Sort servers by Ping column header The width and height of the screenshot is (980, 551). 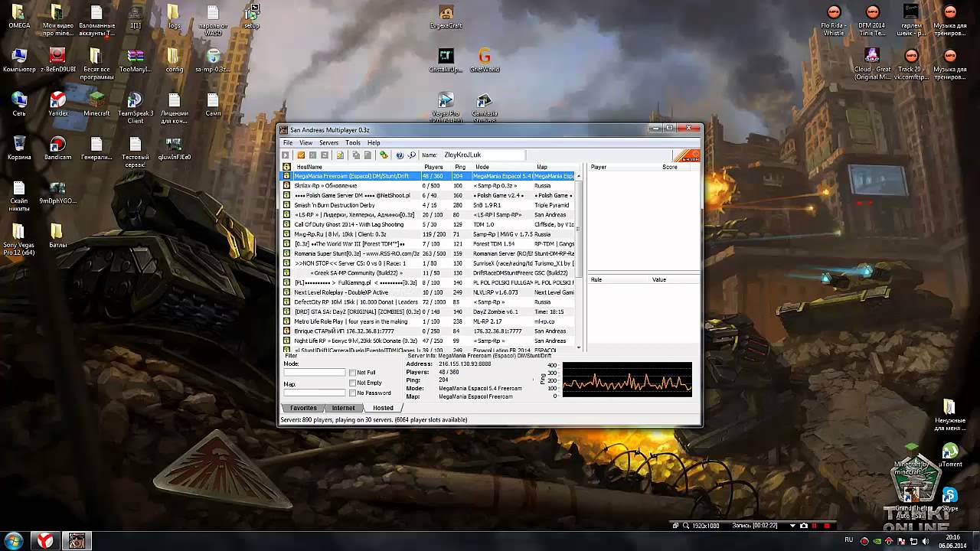click(x=462, y=167)
